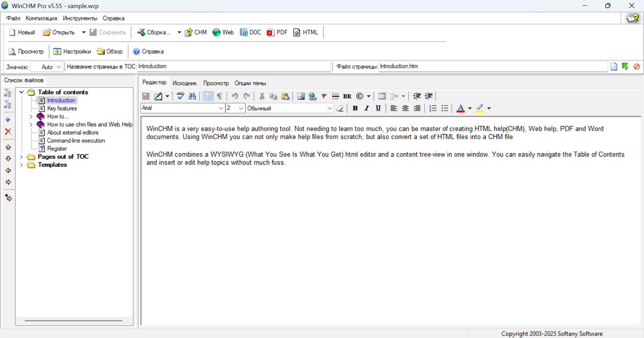
Task: Cut the selected text
Action: [x=262, y=96]
